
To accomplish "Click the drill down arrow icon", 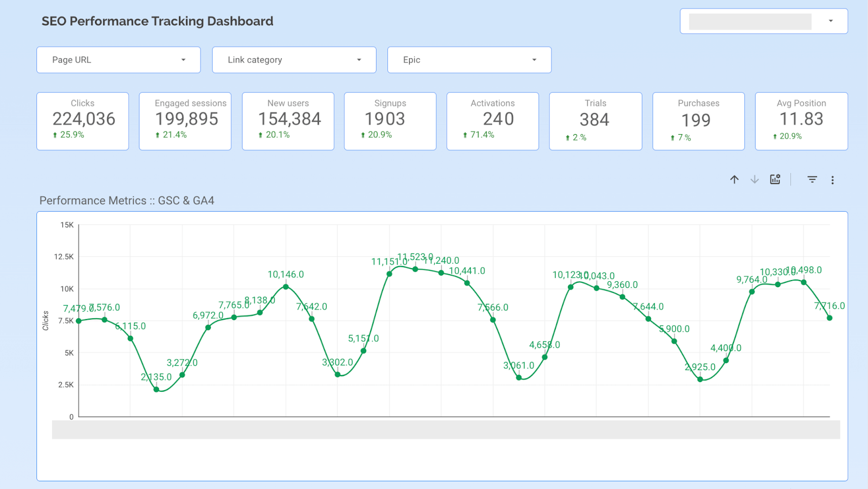I will pyautogui.click(x=755, y=180).
